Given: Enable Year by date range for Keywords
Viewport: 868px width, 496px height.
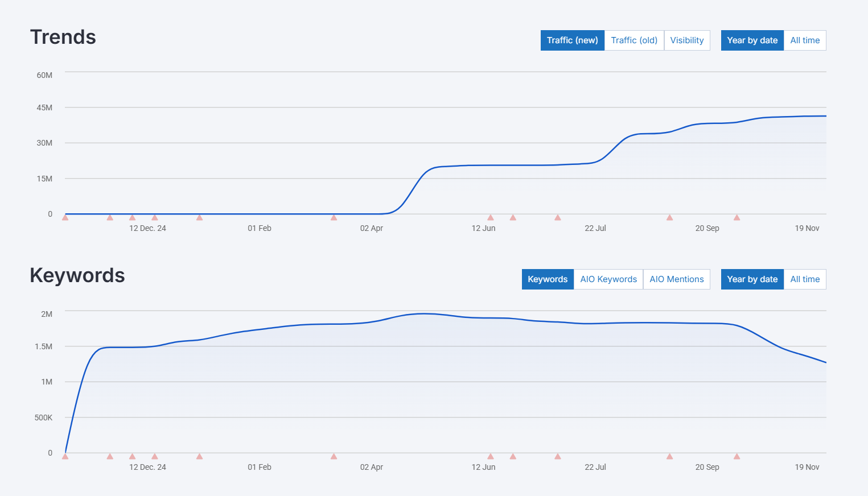Looking at the screenshot, I should click(752, 279).
